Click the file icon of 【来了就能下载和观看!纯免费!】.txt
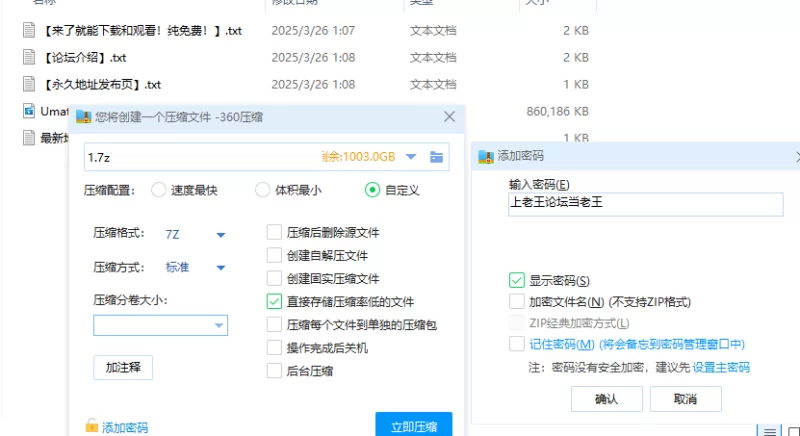The height and width of the screenshot is (436, 800). pyautogui.click(x=29, y=30)
